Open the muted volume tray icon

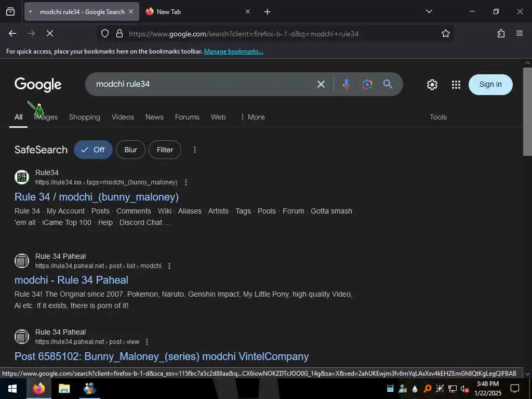(464, 389)
